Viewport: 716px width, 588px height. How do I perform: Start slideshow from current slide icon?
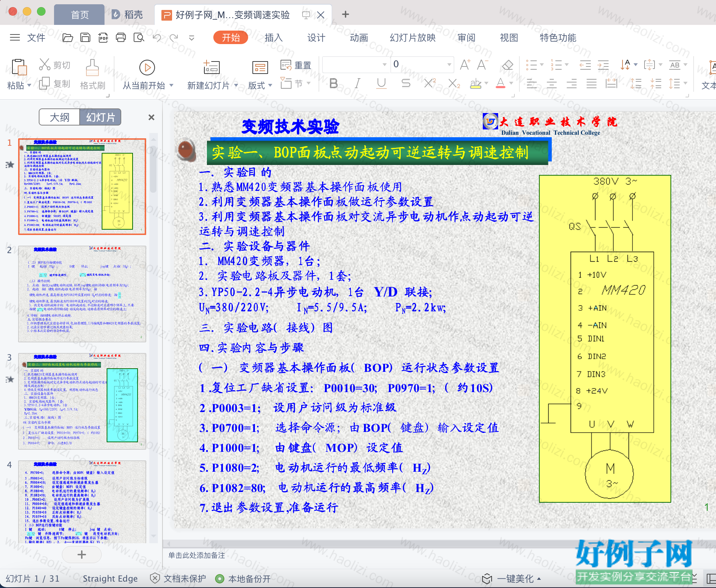[147, 68]
